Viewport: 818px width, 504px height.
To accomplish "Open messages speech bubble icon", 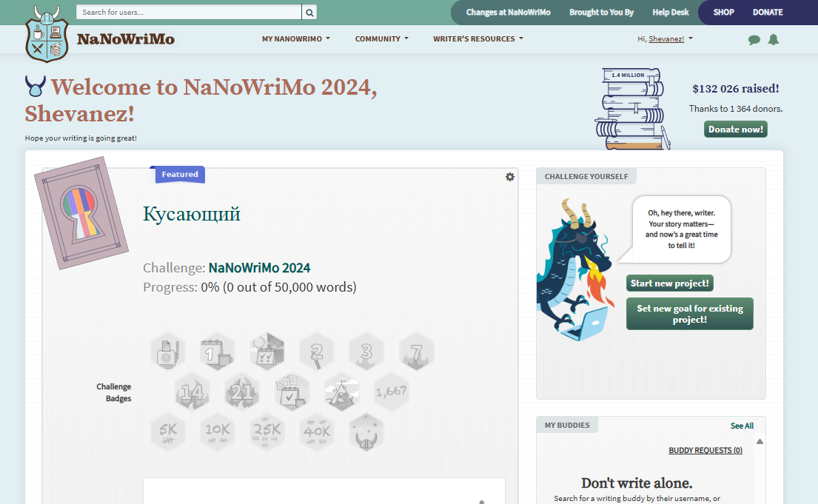I will point(754,40).
